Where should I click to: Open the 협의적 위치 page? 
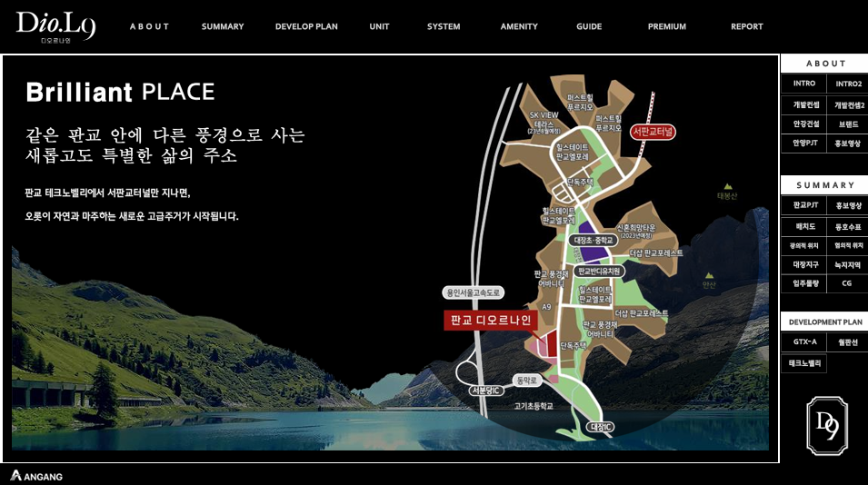pyautogui.click(x=848, y=245)
